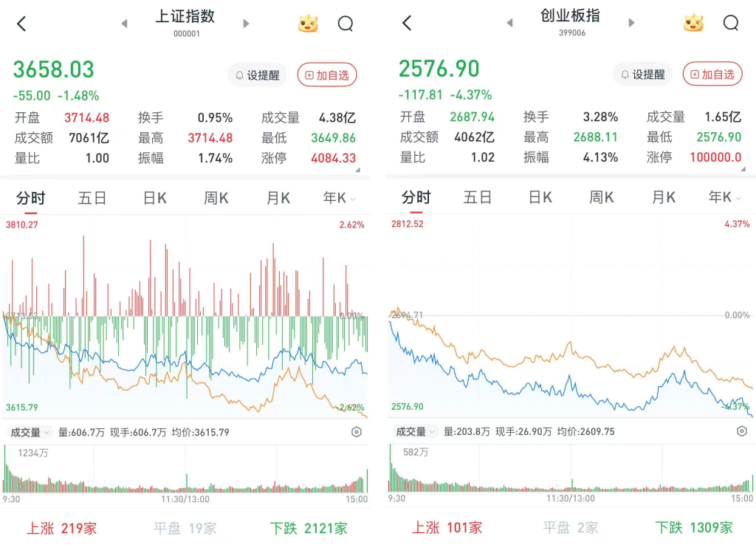This screenshot has height=545, width=756.
Task: Select 周K tab on 创业板指
Action: coord(601,197)
